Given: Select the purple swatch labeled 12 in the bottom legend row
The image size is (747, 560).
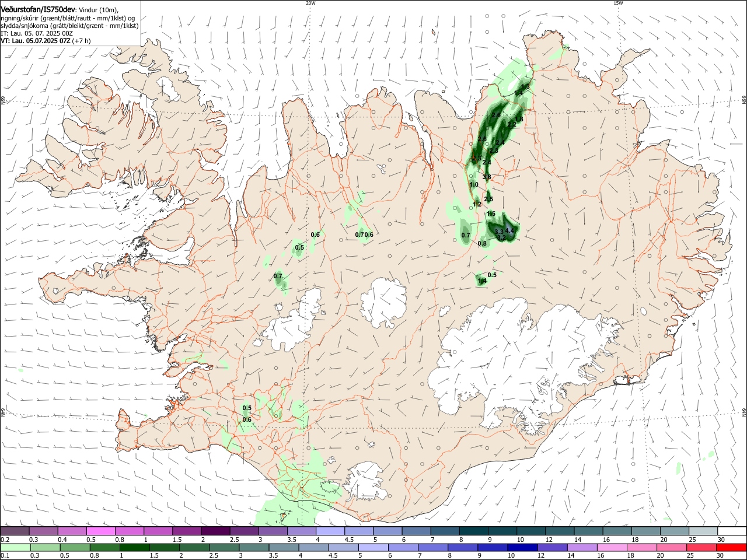Looking at the screenshot, I should [552, 547].
